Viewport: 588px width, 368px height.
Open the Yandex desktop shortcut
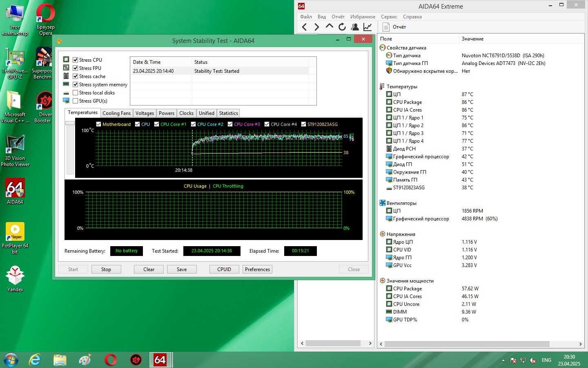click(15, 279)
